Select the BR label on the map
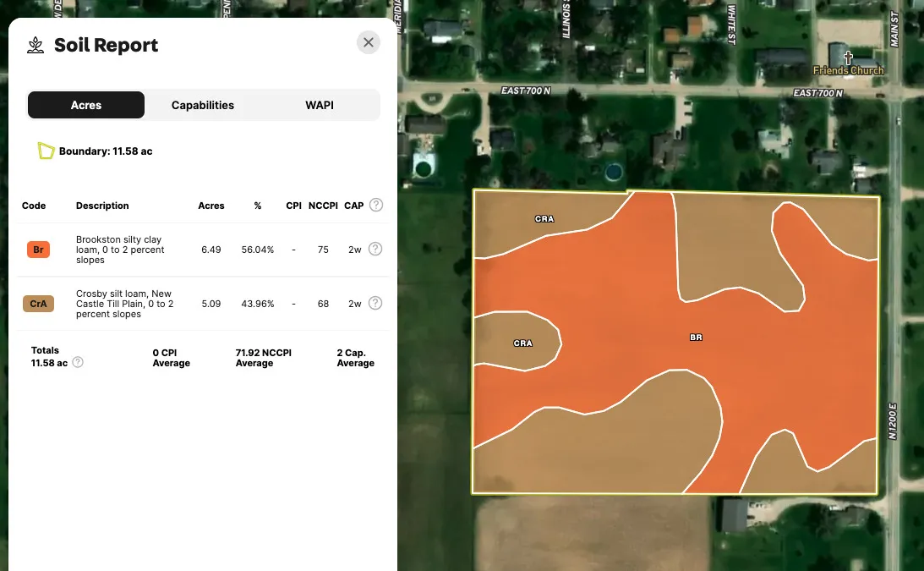924x571 pixels. tap(696, 337)
